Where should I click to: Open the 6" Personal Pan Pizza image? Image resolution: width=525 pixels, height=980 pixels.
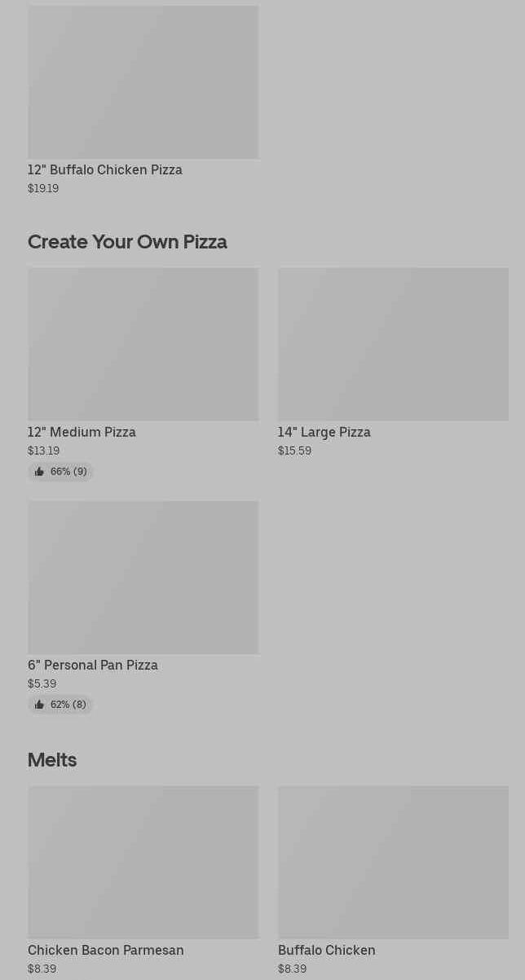pos(143,578)
